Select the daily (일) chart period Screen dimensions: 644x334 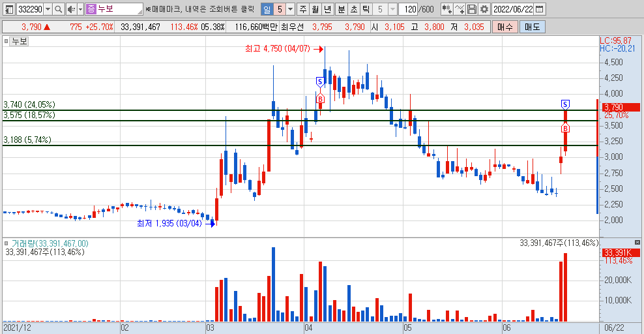[x=267, y=9]
